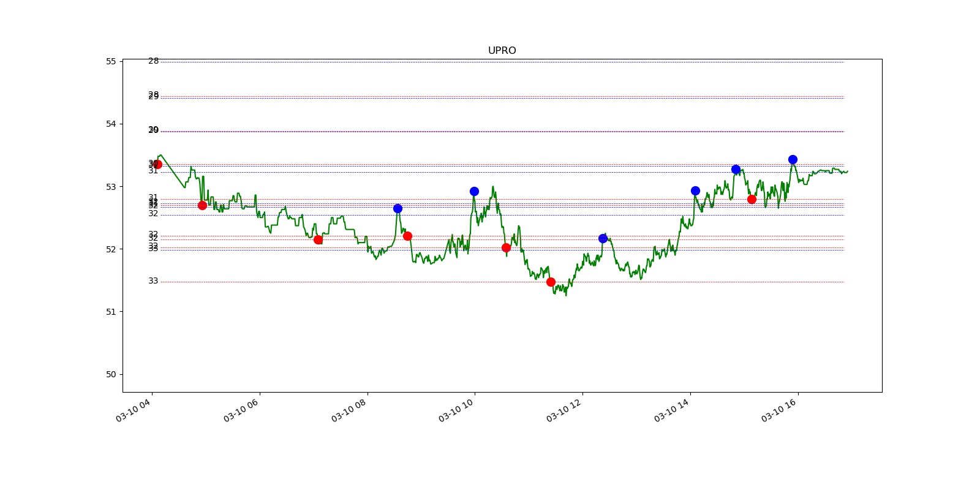Viewport: 980px width, 490px height.
Task: Click the y-axis label 54
Action: pyautogui.click(x=111, y=124)
